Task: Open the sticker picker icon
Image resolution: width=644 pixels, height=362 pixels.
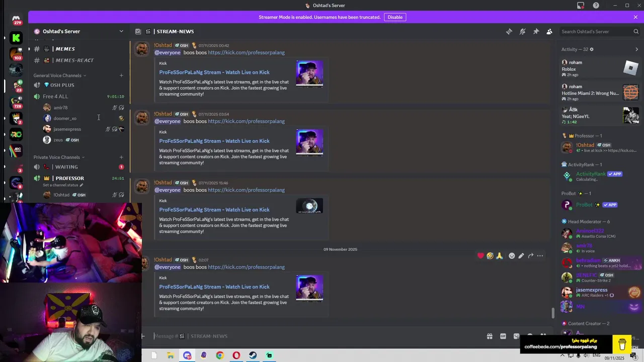Action: pyautogui.click(x=517, y=336)
